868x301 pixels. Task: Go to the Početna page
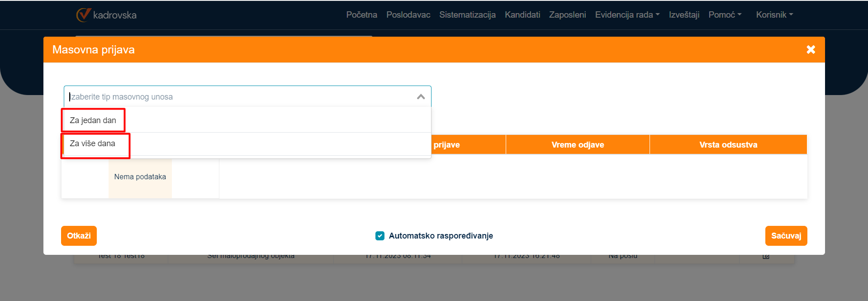click(x=361, y=15)
